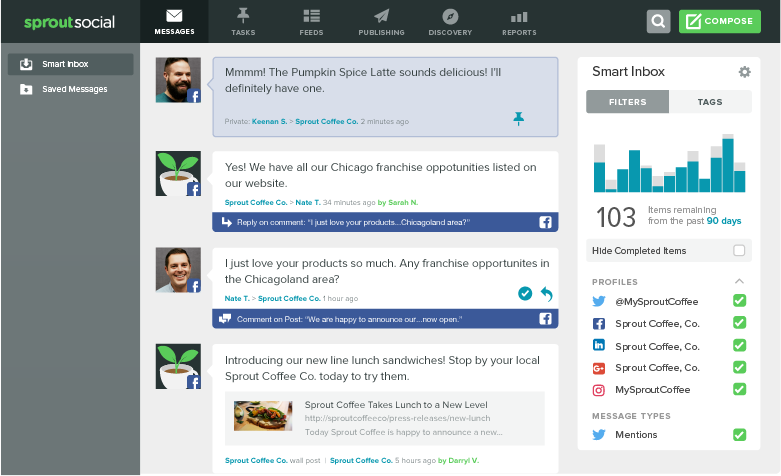Open the Tasks tab
Viewport: 781px width, 476px height.
pos(243,21)
